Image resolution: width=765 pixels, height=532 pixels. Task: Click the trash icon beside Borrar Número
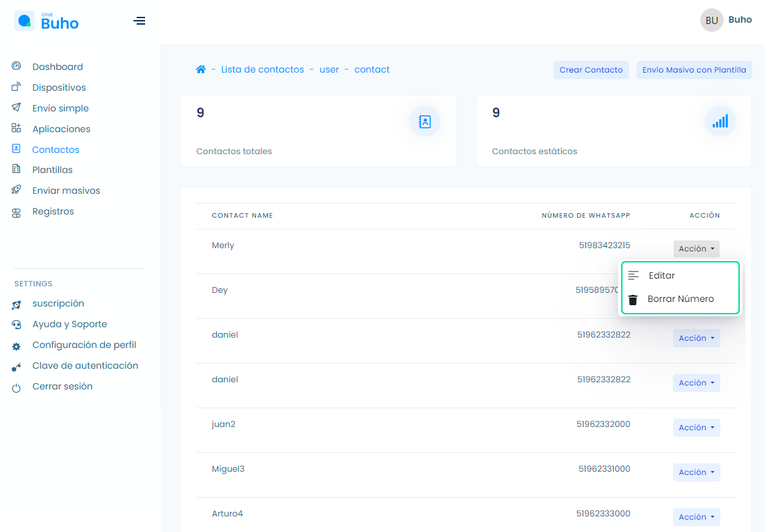coord(633,299)
